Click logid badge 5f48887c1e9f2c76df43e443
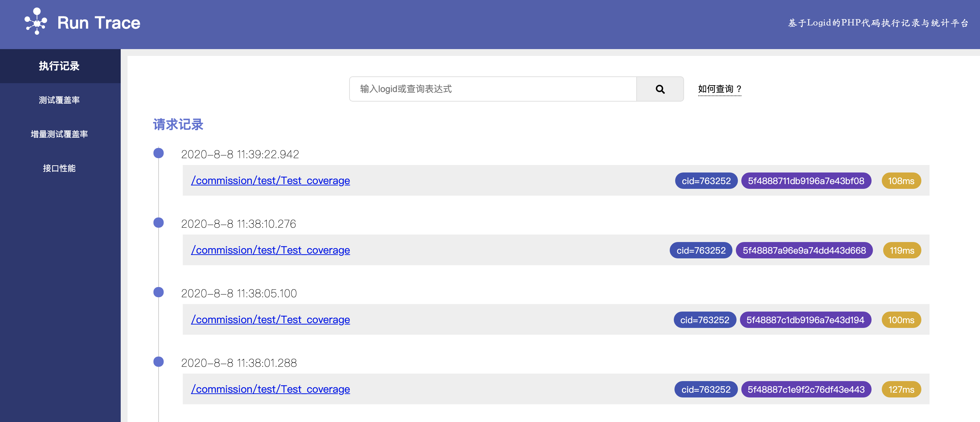Screen dimensions: 980x422 click(x=806, y=390)
